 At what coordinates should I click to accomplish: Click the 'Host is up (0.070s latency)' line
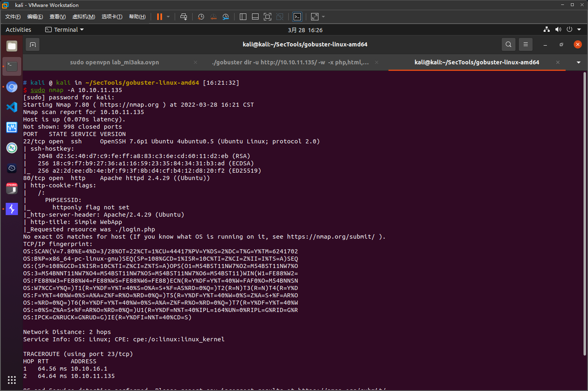(x=75, y=119)
